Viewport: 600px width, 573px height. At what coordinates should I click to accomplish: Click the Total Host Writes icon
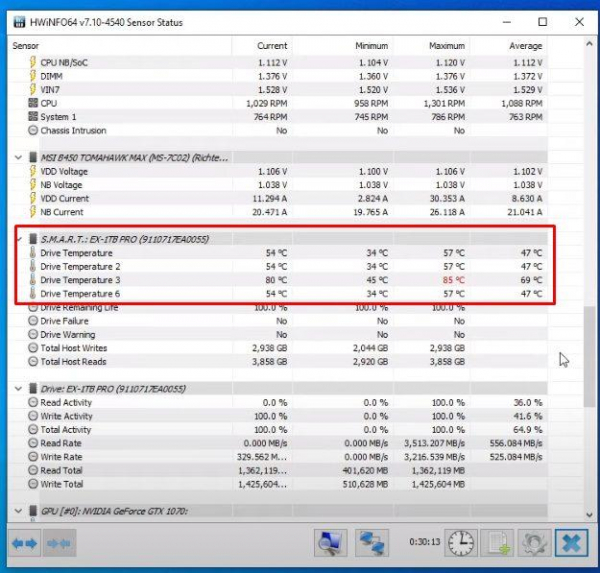(x=33, y=348)
